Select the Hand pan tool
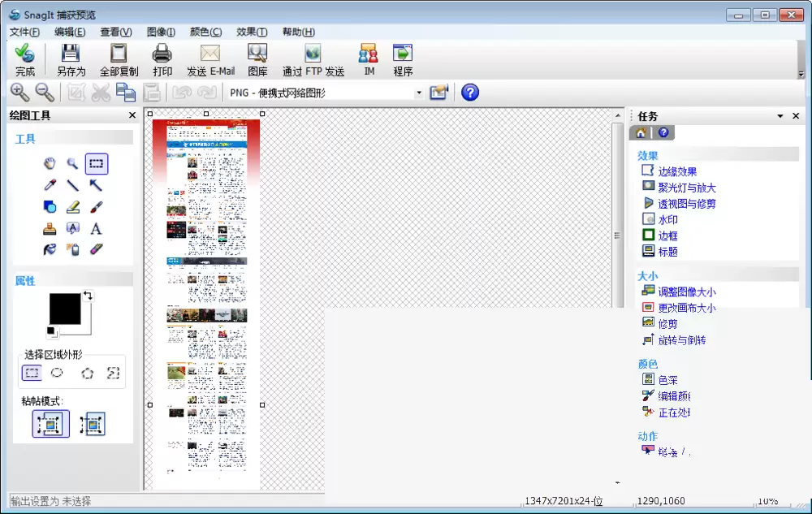The height and width of the screenshot is (514, 812). click(x=50, y=163)
